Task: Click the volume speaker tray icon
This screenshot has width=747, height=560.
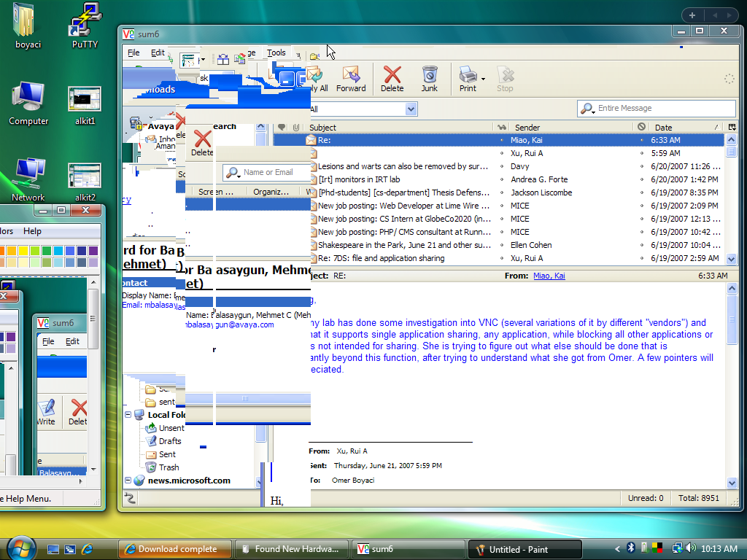Action: 690,548
